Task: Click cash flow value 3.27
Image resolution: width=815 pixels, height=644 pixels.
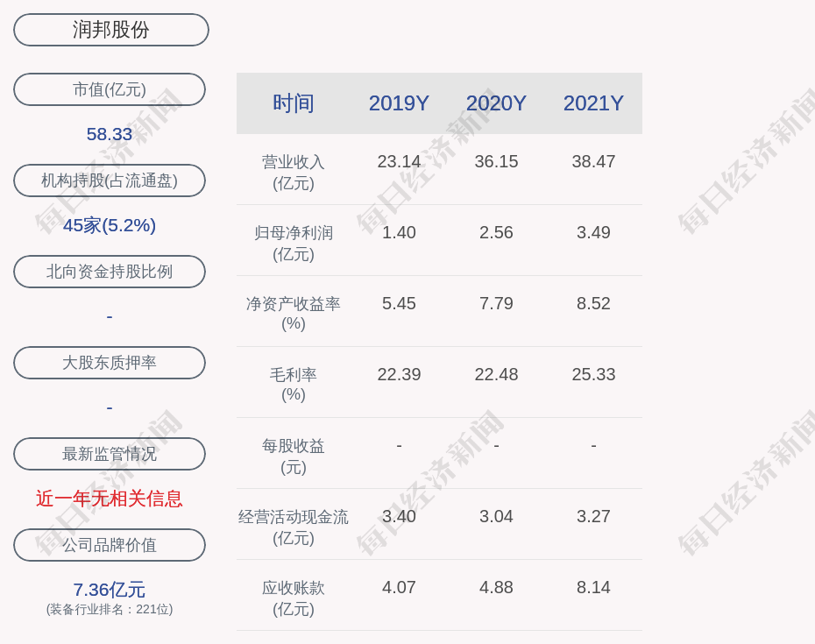Action: pyautogui.click(x=593, y=517)
